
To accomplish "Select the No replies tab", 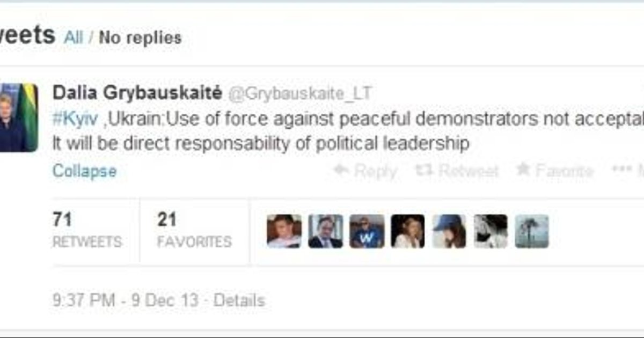I will pyautogui.click(x=140, y=38).
